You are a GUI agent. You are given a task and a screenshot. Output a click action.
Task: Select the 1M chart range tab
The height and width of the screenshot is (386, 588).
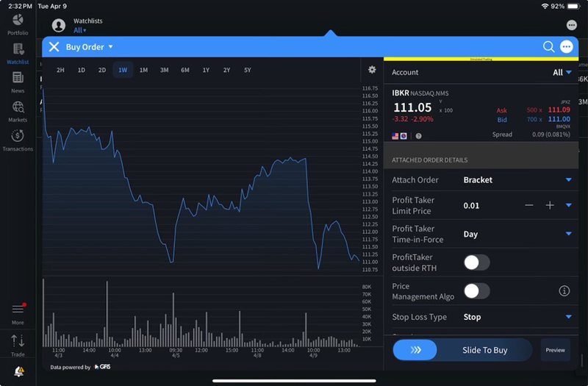click(143, 70)
